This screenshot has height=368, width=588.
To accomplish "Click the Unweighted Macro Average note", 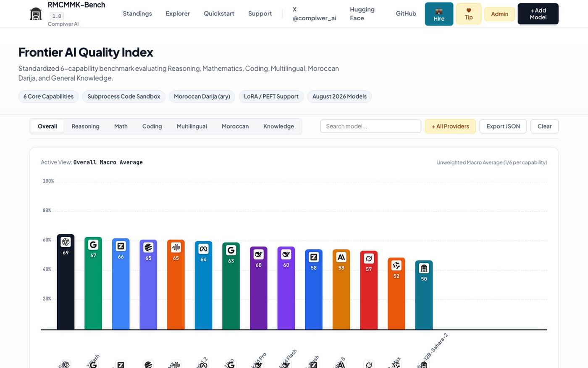I will (x=492, y=162).
